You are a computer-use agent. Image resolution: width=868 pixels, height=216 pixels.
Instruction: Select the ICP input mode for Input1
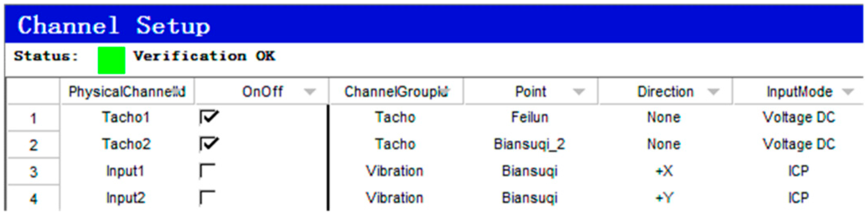point(798,171)
